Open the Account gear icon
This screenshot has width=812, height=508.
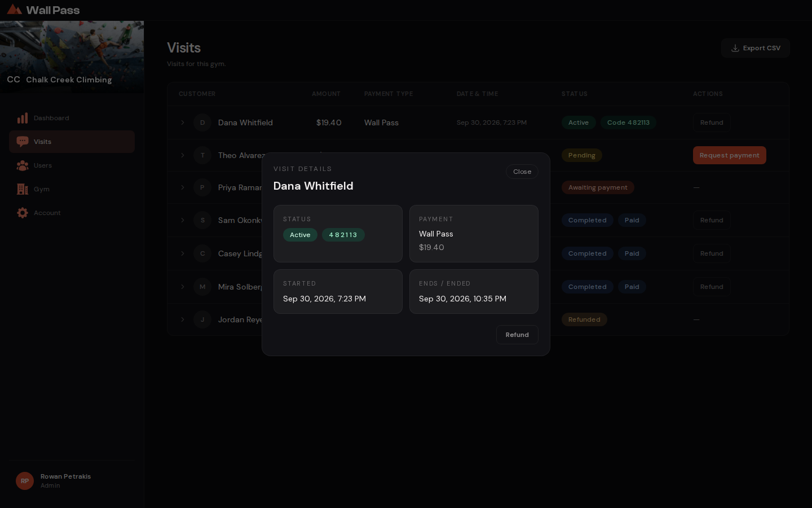23,213
